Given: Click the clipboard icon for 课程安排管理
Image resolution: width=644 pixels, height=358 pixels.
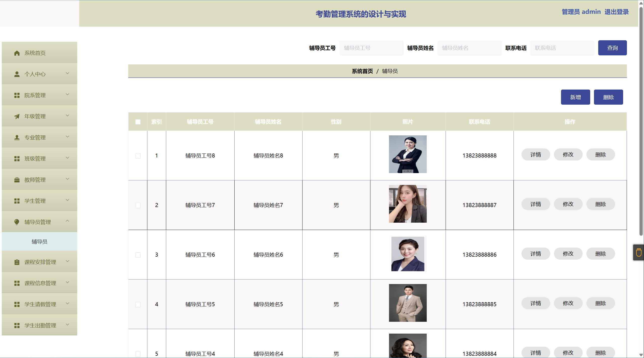Looking at the screenshot, I should [x=17, y=262].
